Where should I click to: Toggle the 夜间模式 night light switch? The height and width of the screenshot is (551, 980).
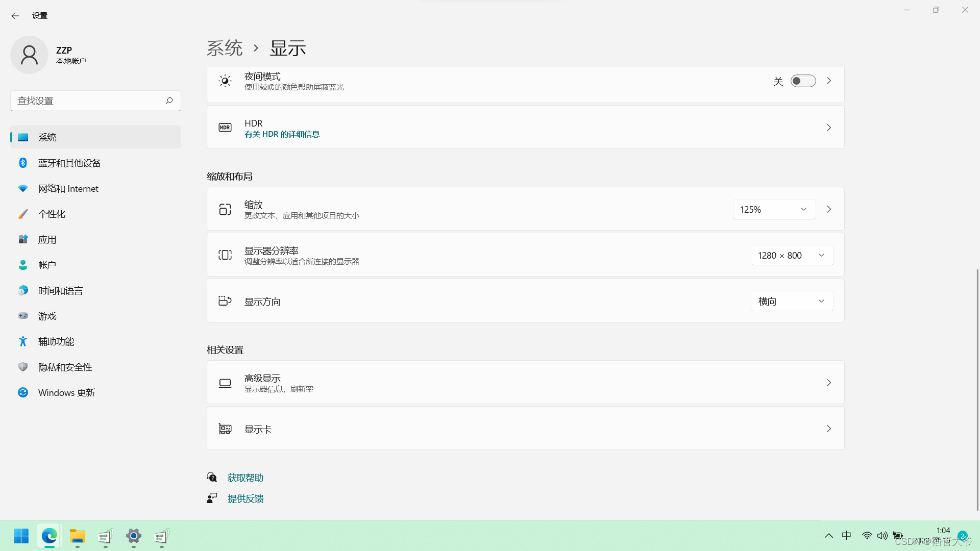803,81
